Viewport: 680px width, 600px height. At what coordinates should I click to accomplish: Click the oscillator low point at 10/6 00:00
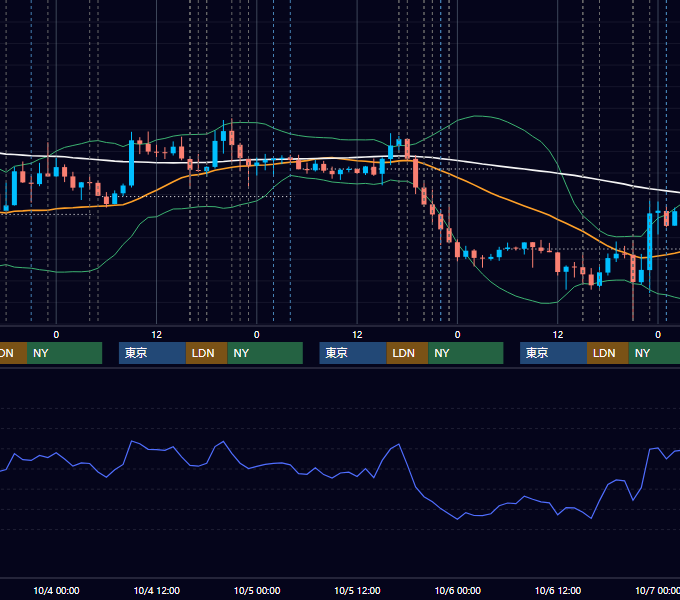click(458, 519)
